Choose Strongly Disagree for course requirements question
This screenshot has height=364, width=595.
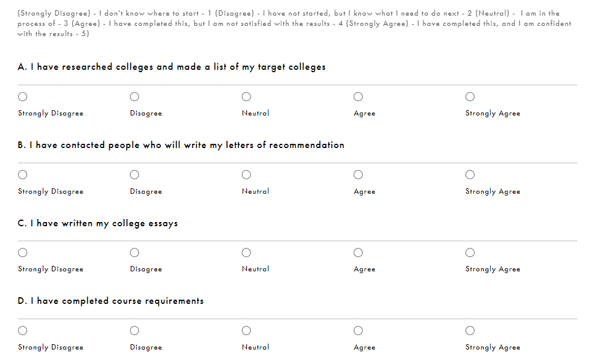[x=23, y=331]
